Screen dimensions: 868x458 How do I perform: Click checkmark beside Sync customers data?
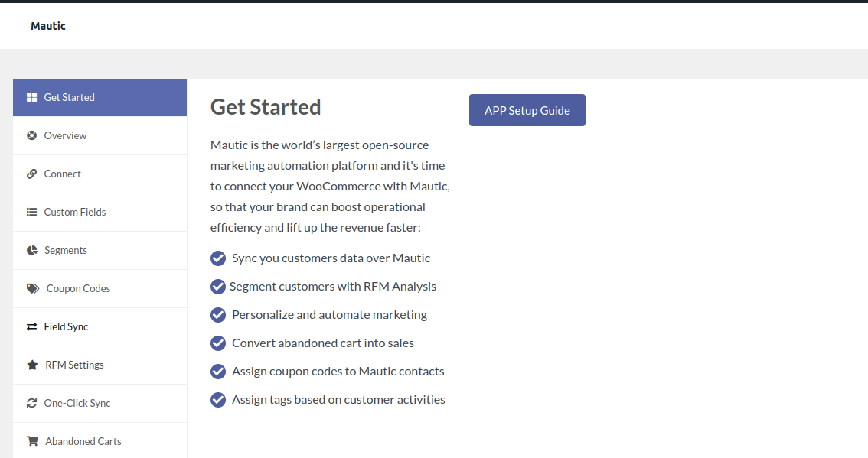[x=218, y=258]
